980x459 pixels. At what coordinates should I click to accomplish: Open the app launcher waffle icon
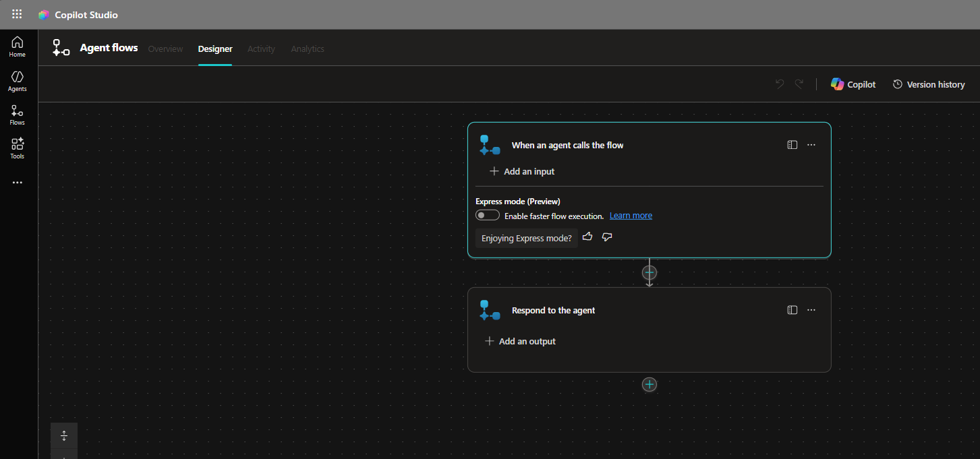click(17, 14)
